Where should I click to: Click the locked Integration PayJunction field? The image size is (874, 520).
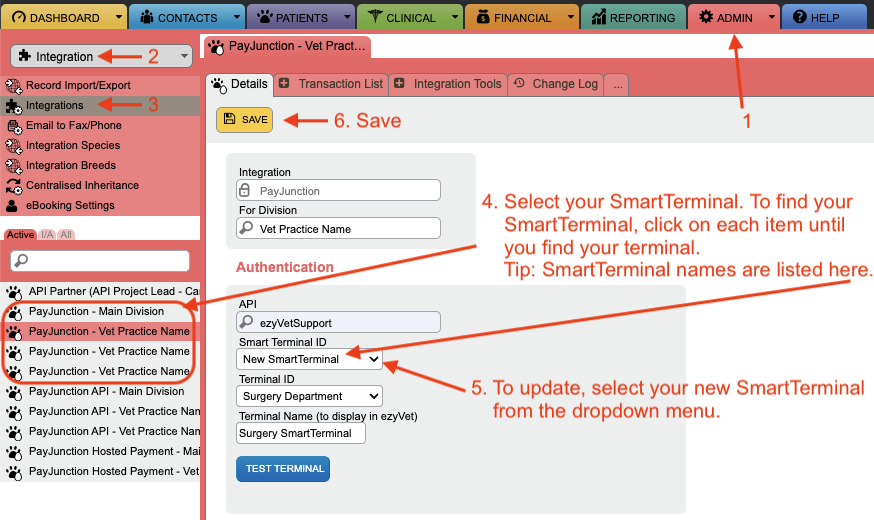click(x=338, y=191)
